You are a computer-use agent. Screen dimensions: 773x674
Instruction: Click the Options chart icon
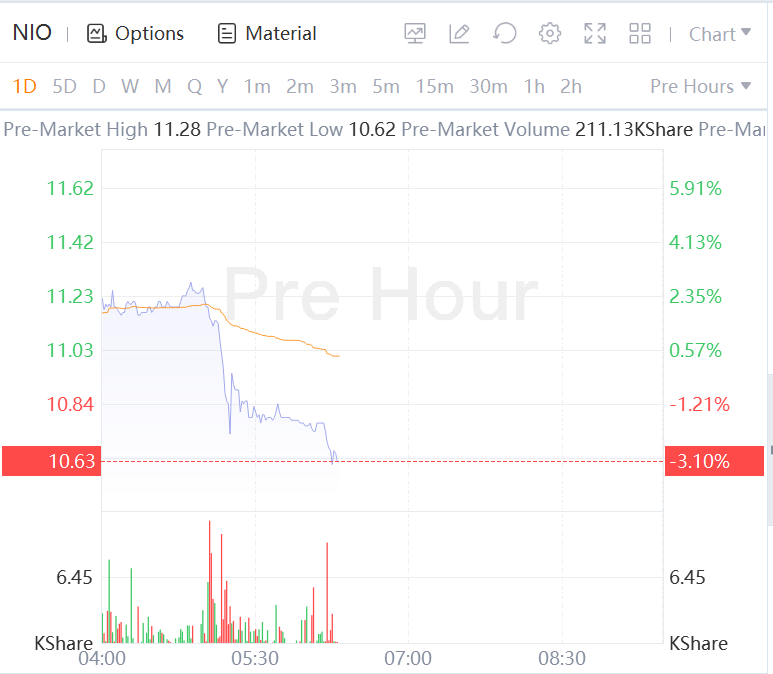coord(97,33)
